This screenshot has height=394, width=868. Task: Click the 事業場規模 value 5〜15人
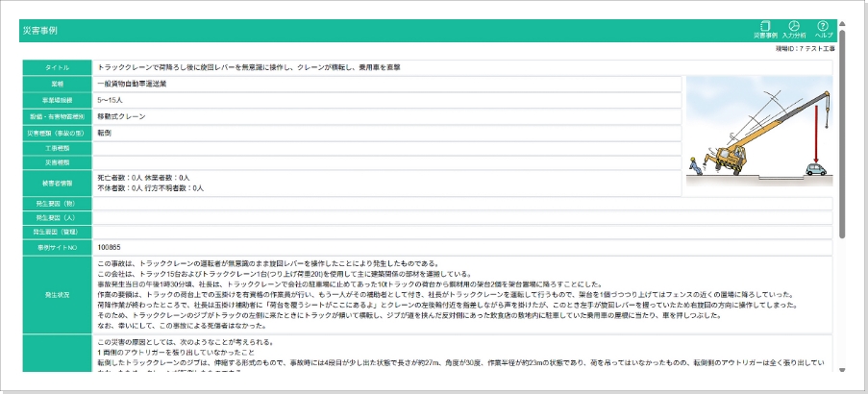(x=111, y=99)
